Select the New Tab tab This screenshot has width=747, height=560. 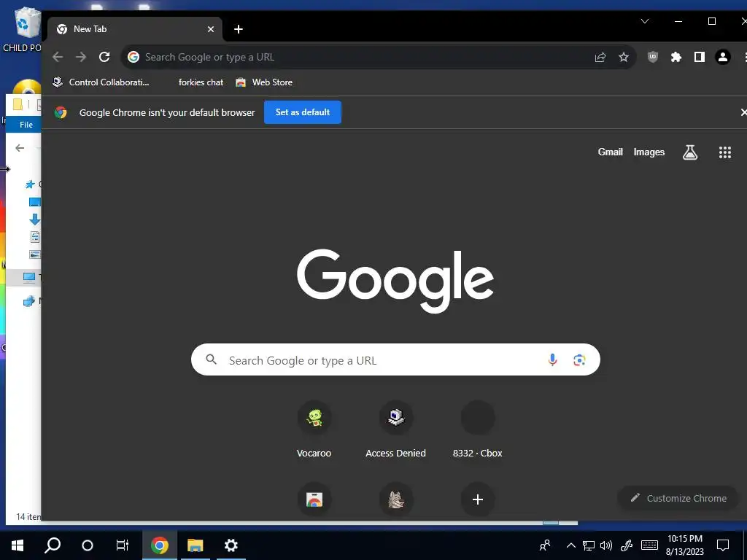134,29
